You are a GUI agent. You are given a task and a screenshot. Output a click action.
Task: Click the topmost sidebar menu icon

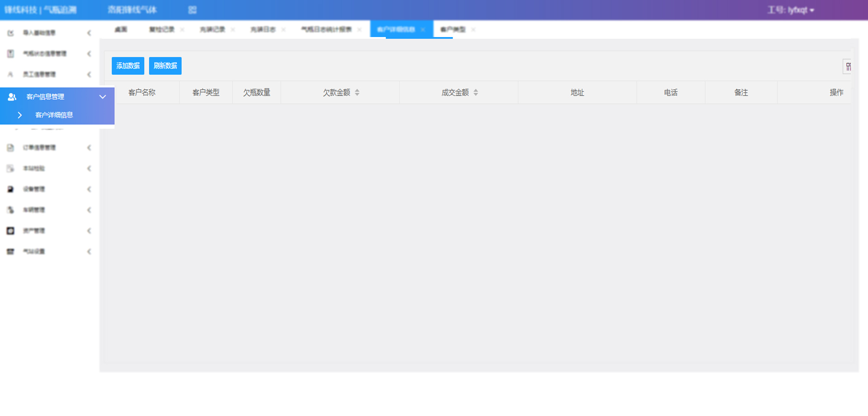point(10,33)
